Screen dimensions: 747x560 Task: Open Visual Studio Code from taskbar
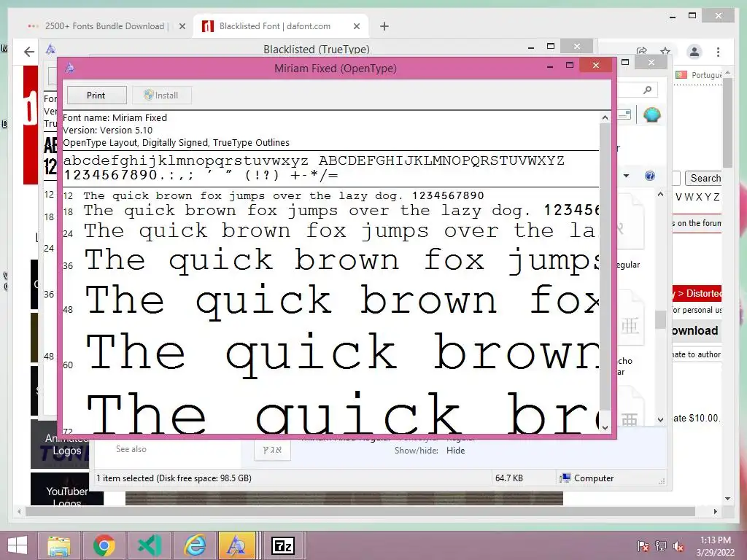tap(149, 545)
